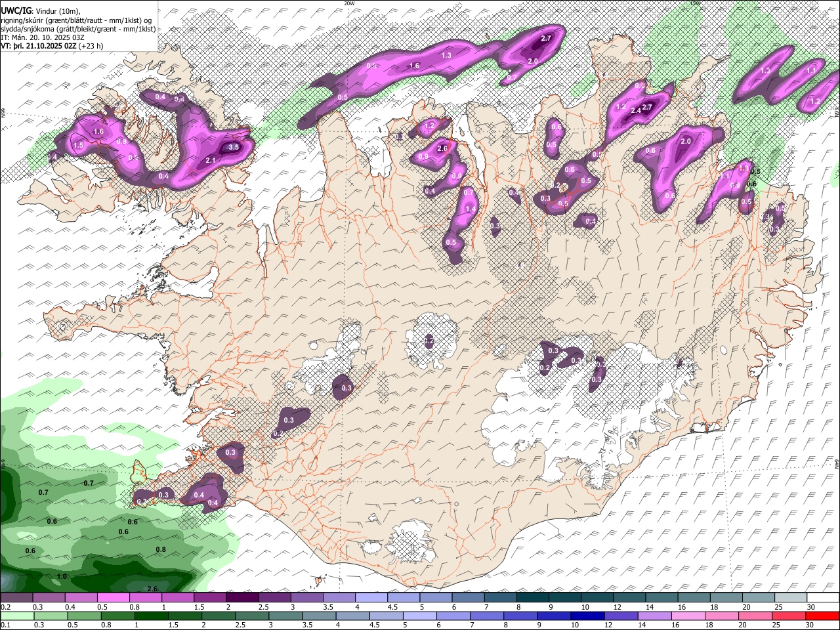Click the 1.4 snowfall value in north-central Iceland
Viewport: 840px width, 630px height.
470,209
